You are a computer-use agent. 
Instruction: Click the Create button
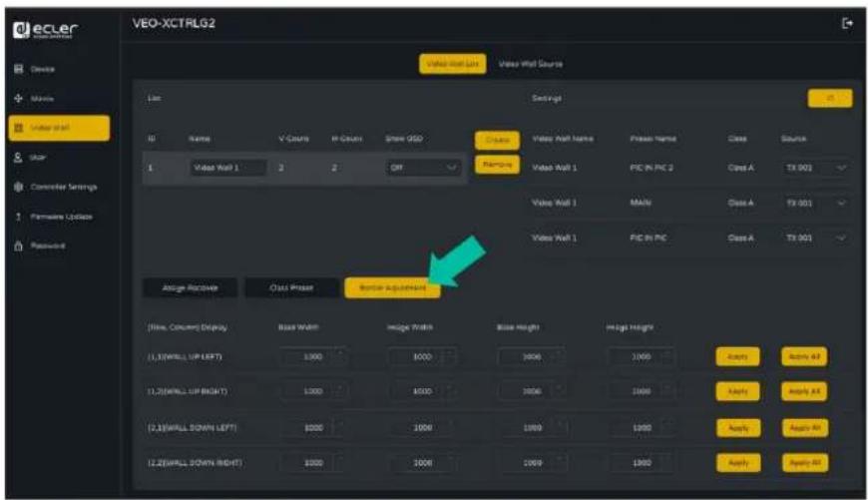497,140
